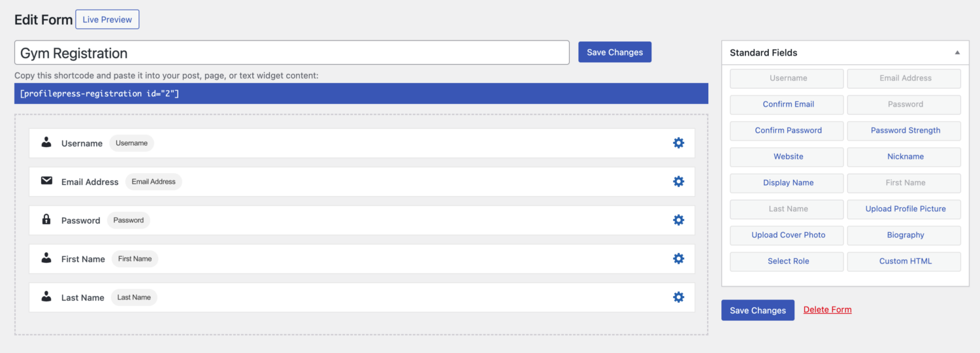980x353 pixels.
Task: Open settings gear for Email Address field
Action: pos(678,181)
